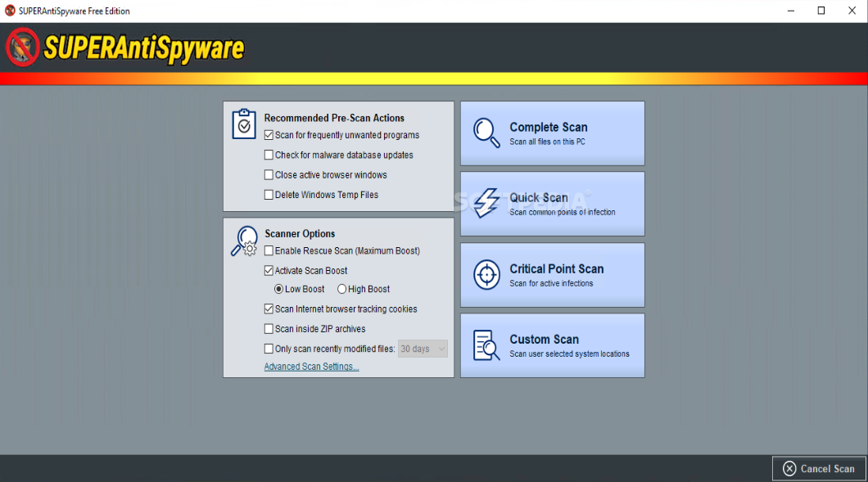Check Close active browser windows option
The height and width of the screenshot is (482, 868).
tap(269, 175)
